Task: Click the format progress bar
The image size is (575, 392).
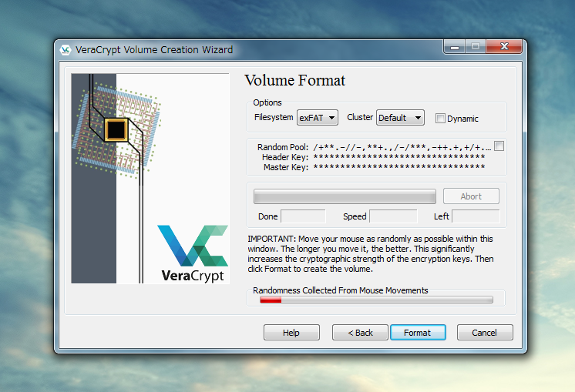Action: click(345, 196)
